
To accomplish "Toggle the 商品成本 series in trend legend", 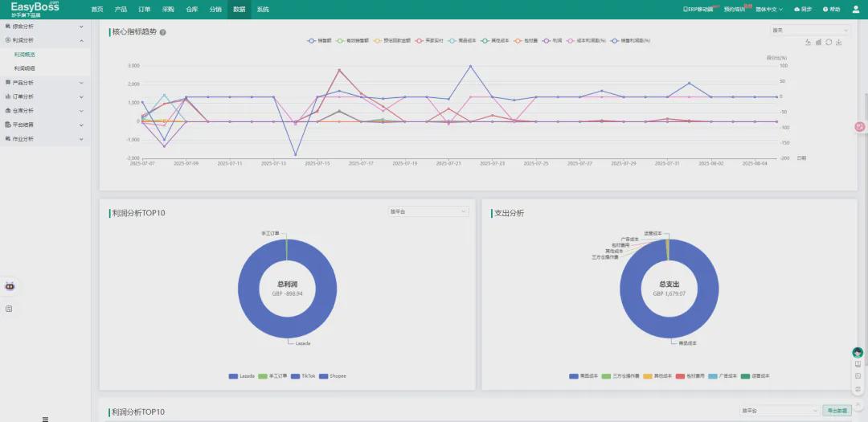I will 462,41.
